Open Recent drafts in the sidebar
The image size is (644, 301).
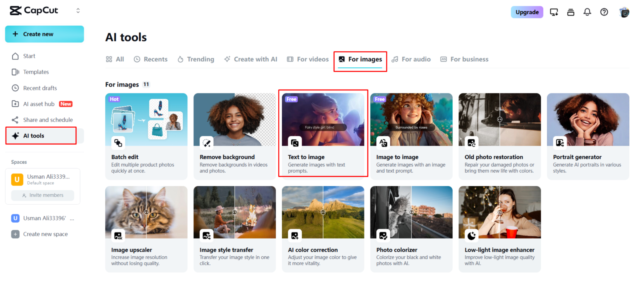[x=40, y=88]
